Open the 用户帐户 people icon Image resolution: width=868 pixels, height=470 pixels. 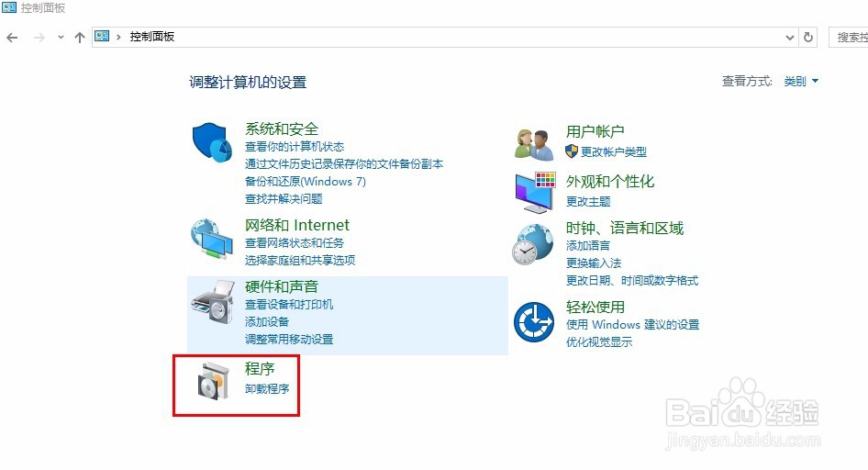point(534,144)
